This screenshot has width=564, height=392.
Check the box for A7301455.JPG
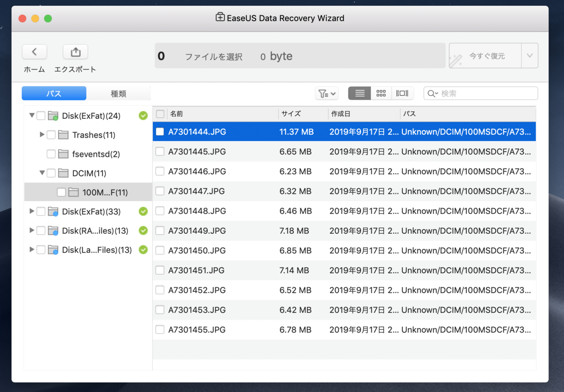[160, 330]
